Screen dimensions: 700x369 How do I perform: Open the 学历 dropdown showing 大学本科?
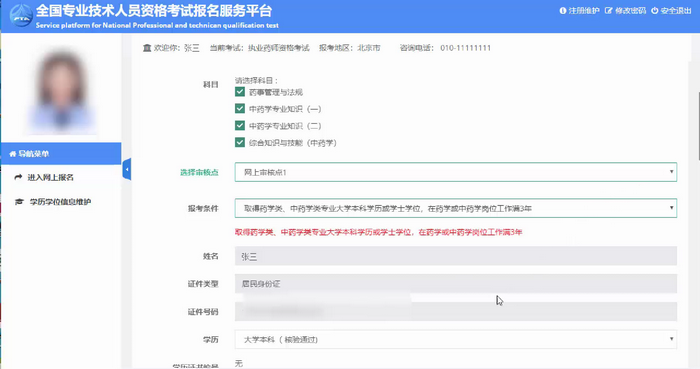point(456,340)
